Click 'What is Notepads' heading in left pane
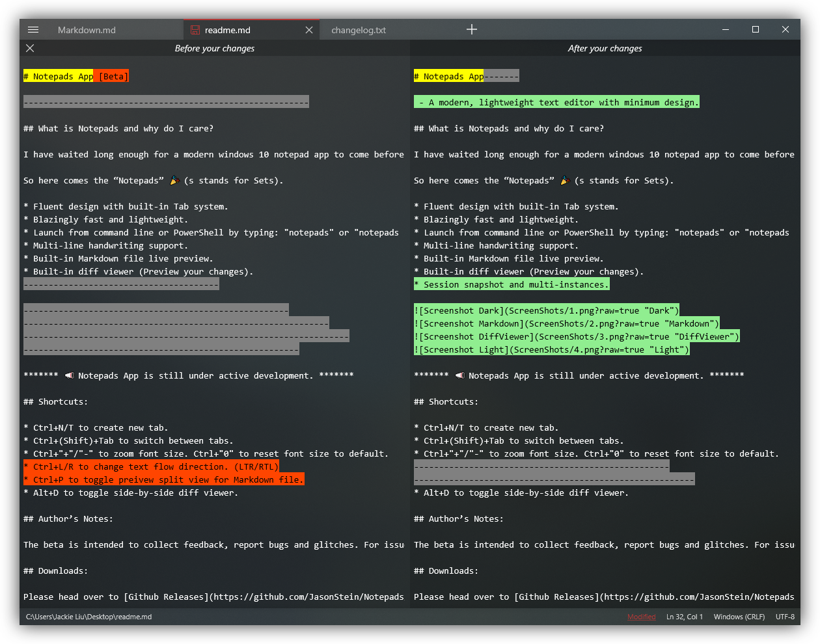 tap(118, 128)
